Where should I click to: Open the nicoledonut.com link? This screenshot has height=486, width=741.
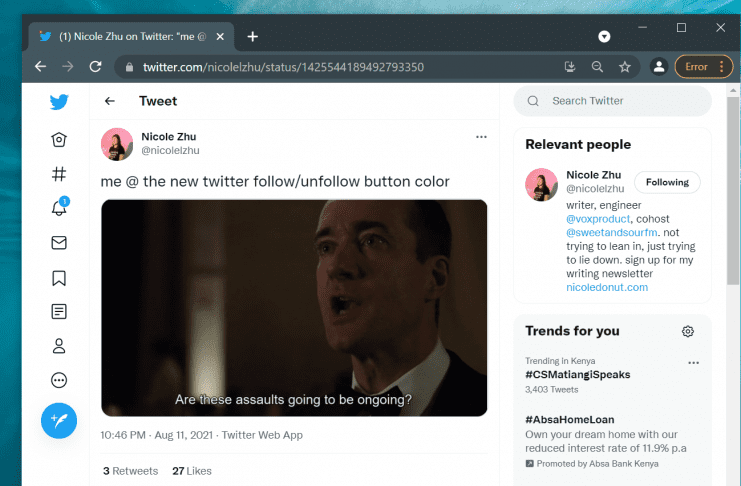coord(607,287)
